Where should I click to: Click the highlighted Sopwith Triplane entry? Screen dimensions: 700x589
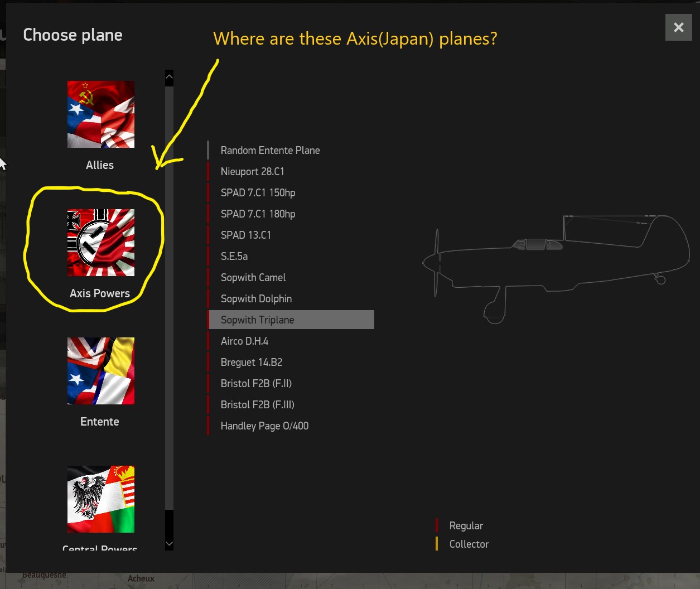point(291,320)
